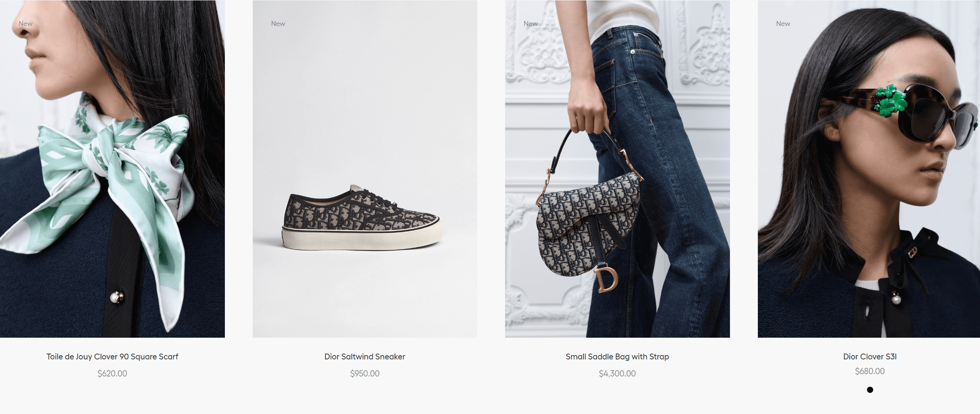980x414 pixels.
Task: Click the Dior Saltwind Sneaker title link
Action: tap(365, 357)
